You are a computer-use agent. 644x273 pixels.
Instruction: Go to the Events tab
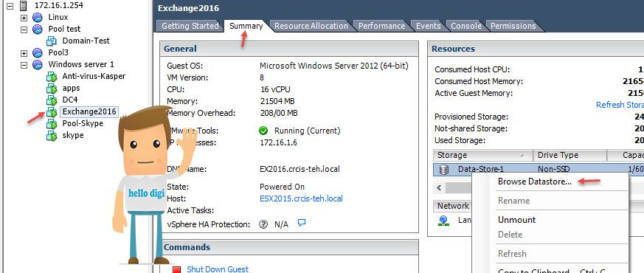coord(428,26)
